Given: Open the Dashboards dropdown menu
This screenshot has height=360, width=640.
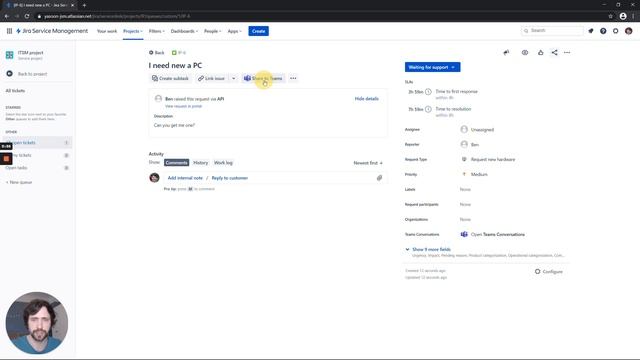Looking at the screenshot, I should click(184, 31).
